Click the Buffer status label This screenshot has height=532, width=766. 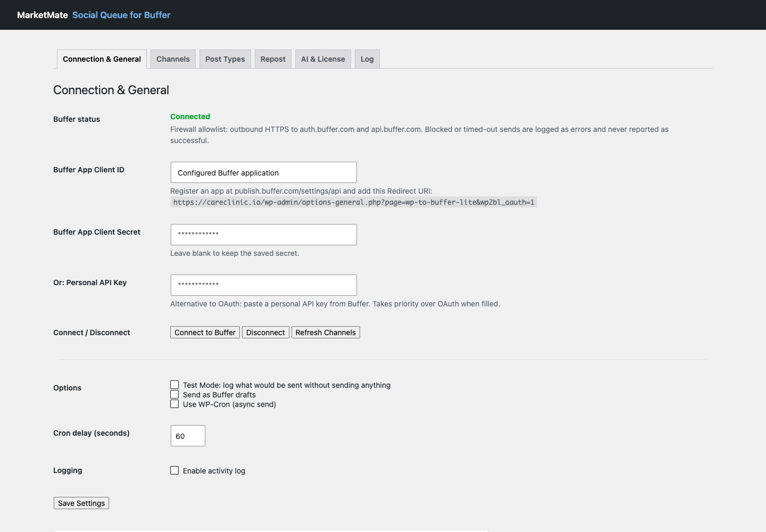(x=77, y=119)
